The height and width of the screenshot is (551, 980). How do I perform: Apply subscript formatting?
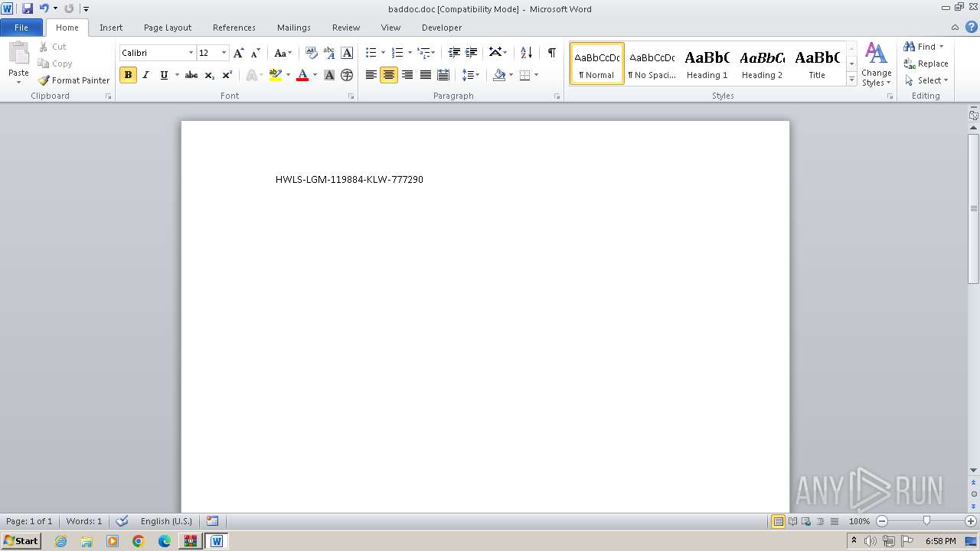pyautogui.click(x=209, y=75)
